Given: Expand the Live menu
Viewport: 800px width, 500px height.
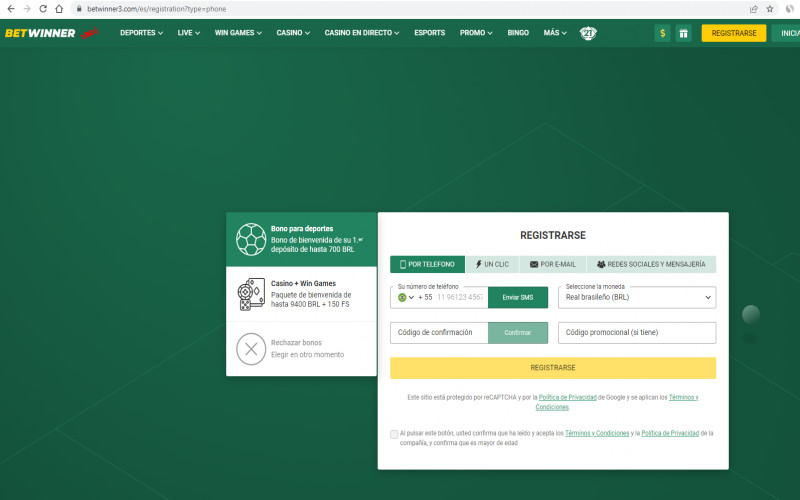Looking at the screenshot, I should pos(189,33).
